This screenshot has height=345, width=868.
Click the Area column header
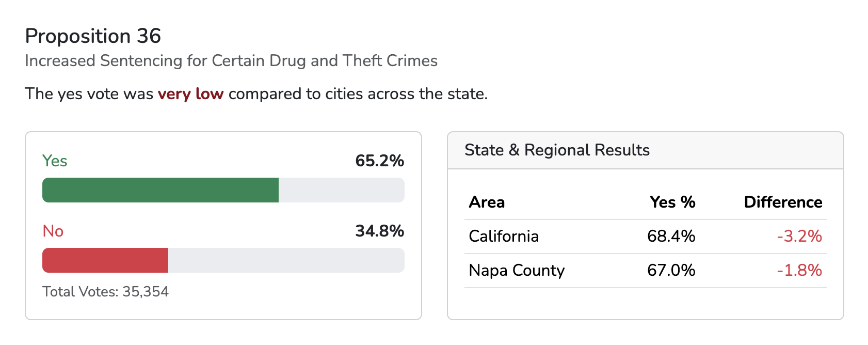(487, 202)
